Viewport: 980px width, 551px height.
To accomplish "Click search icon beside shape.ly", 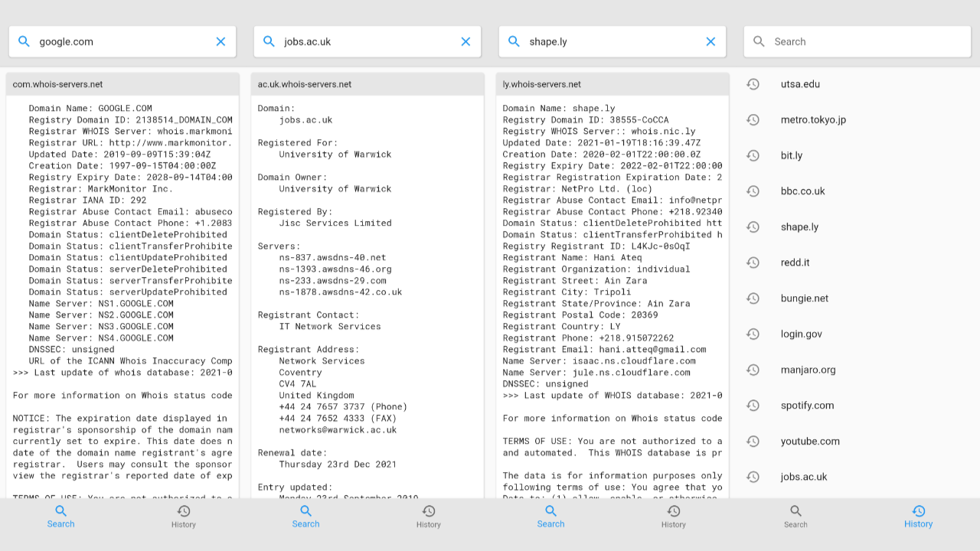I will 514,41.
